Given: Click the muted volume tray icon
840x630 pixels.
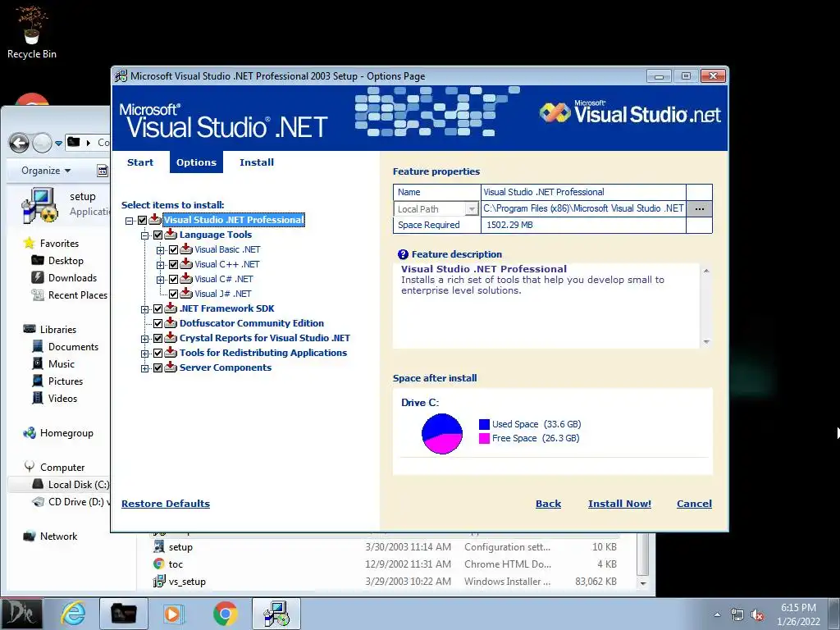Looking at the screenshot, I should pyautogui.click(x=757, y=614).
